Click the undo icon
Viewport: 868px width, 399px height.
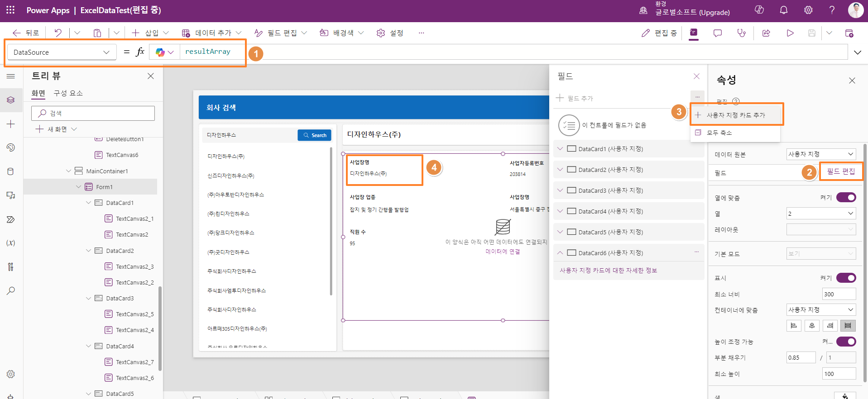pos(58,33)
